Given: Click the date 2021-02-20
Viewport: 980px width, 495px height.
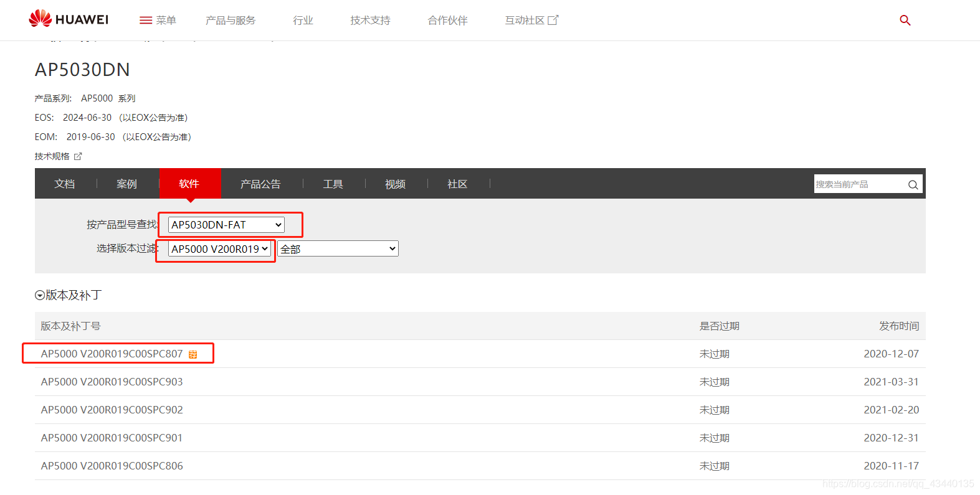Looking at the screenshot, I should click(891, 410).
